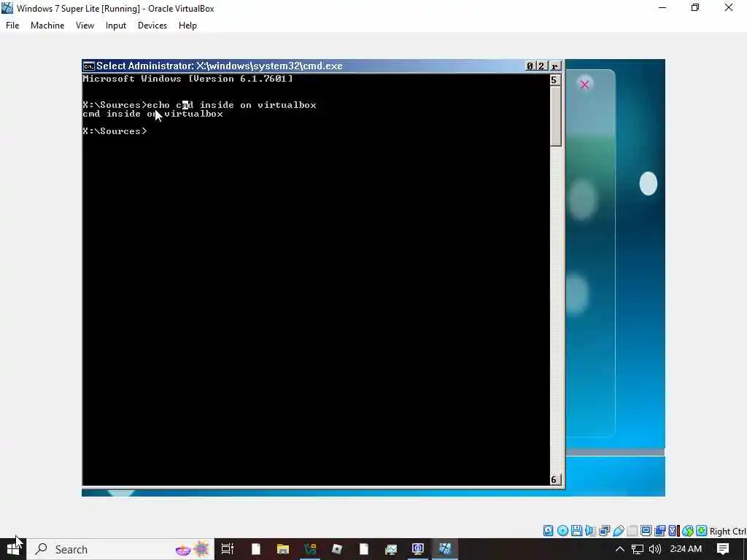Click the keyboard capture green arrow icon

point(701,531)
